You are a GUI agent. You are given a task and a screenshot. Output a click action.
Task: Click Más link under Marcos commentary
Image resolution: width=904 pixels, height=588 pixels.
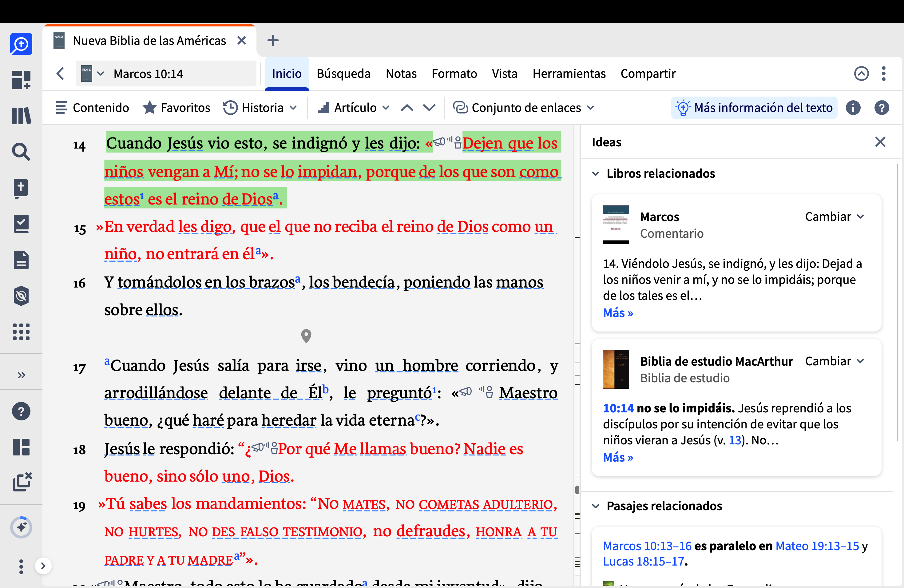point(618,313)
